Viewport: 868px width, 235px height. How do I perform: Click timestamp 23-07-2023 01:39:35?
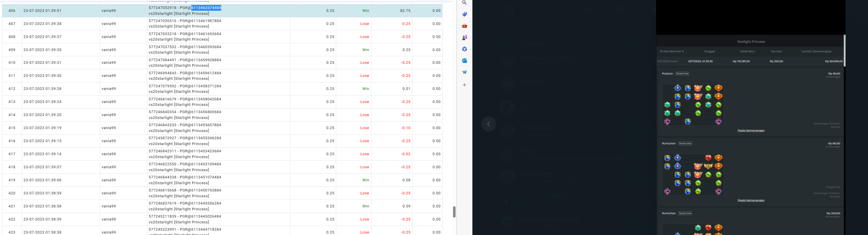pos(42,50)
